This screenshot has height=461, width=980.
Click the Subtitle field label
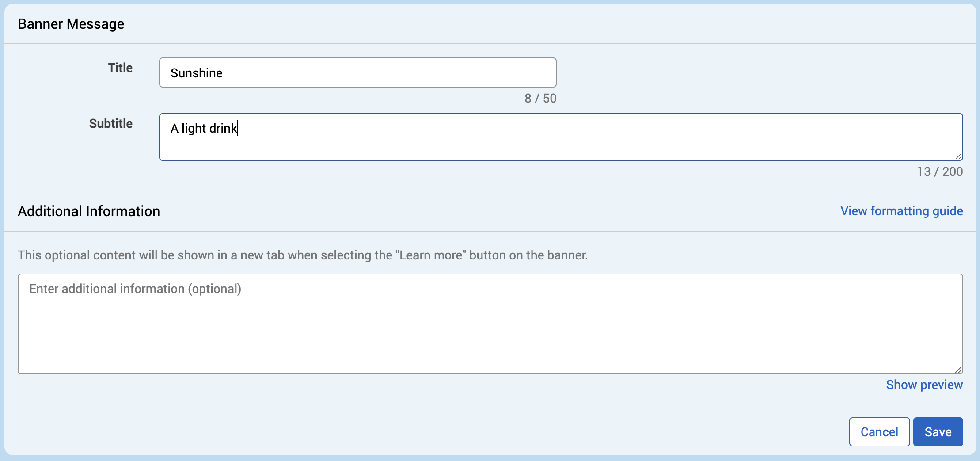click(x=110, y=123)
